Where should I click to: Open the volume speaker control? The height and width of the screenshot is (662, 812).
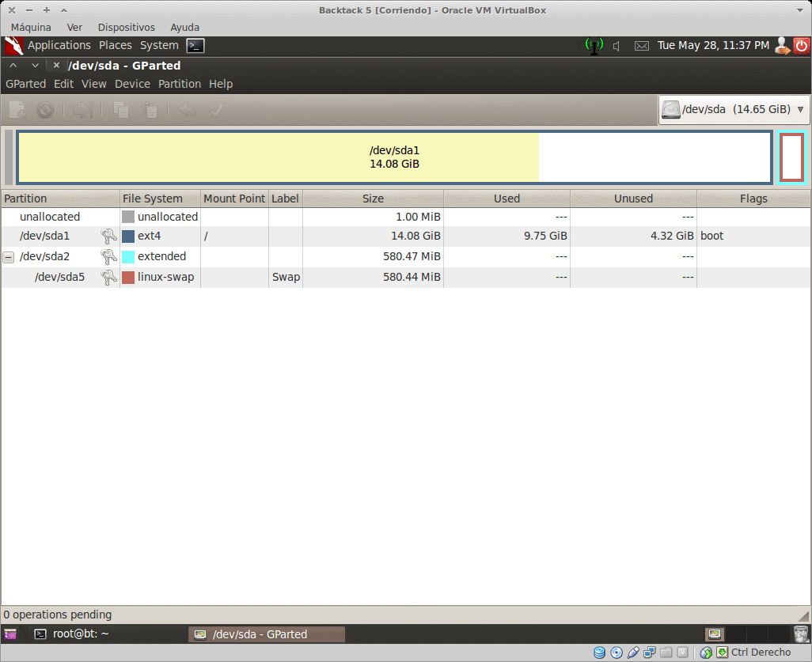617,46
